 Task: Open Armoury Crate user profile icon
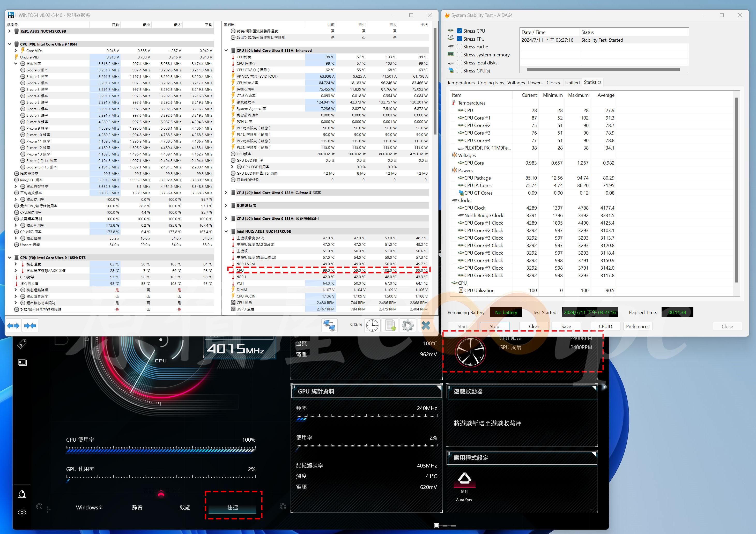pos(22,494)
